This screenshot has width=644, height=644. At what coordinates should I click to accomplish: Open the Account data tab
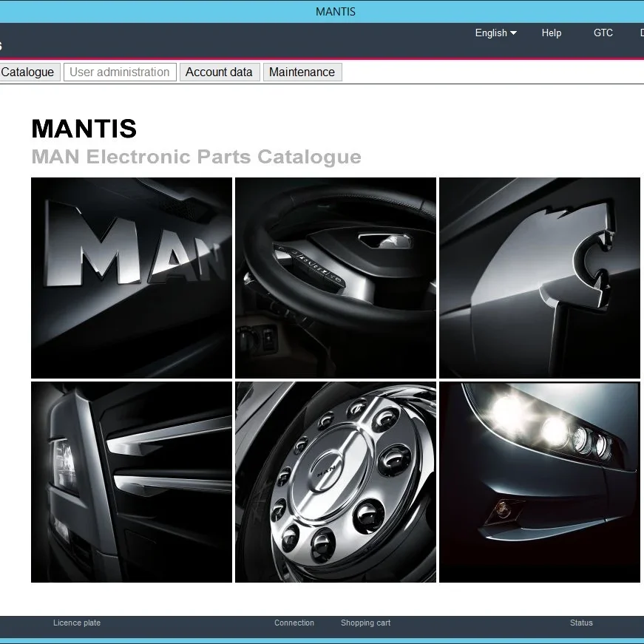tap(219, 72)
